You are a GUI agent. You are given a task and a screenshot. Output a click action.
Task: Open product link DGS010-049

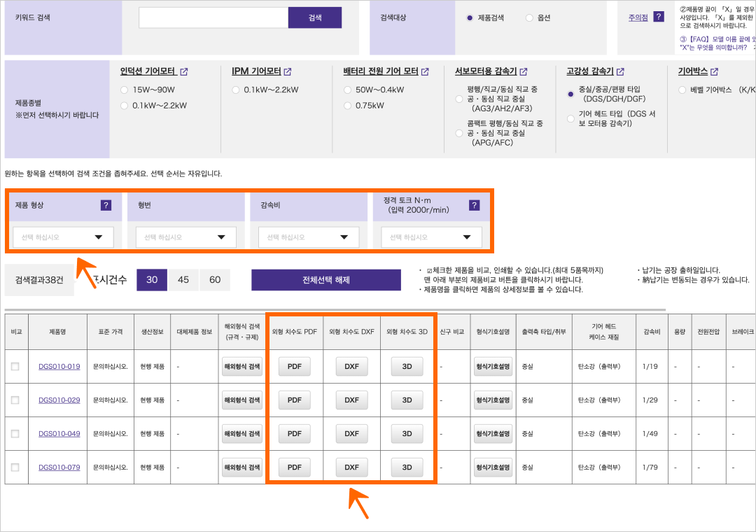click(x=59, y=434)
